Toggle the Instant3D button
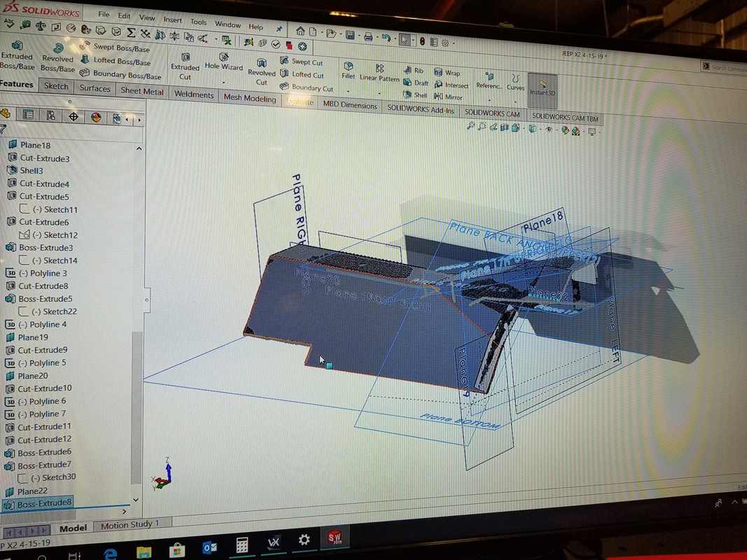Screen dimensions: 747x560 tap(542, 90)
